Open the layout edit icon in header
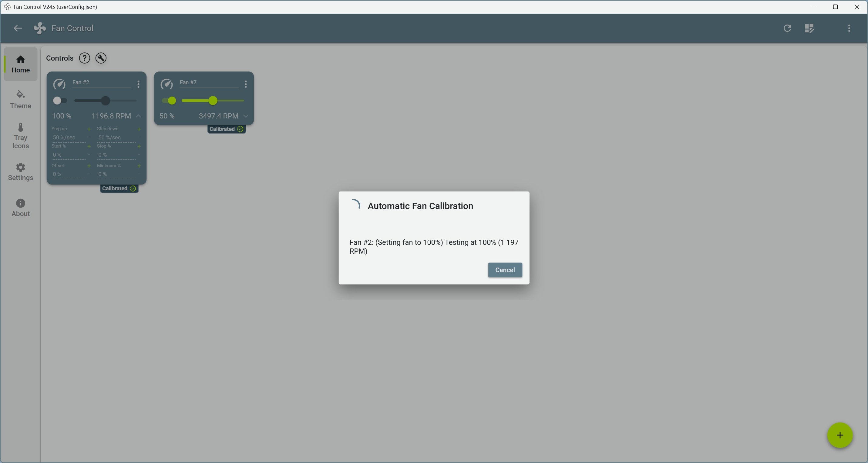The width and height of the screenshot is (868, 463). coord(809,28)
